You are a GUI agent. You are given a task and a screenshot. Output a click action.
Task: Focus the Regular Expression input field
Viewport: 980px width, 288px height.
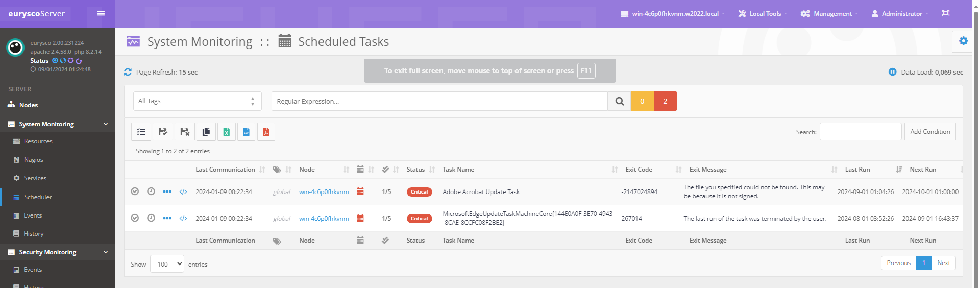pyautogui.click(x=439, y=101)
